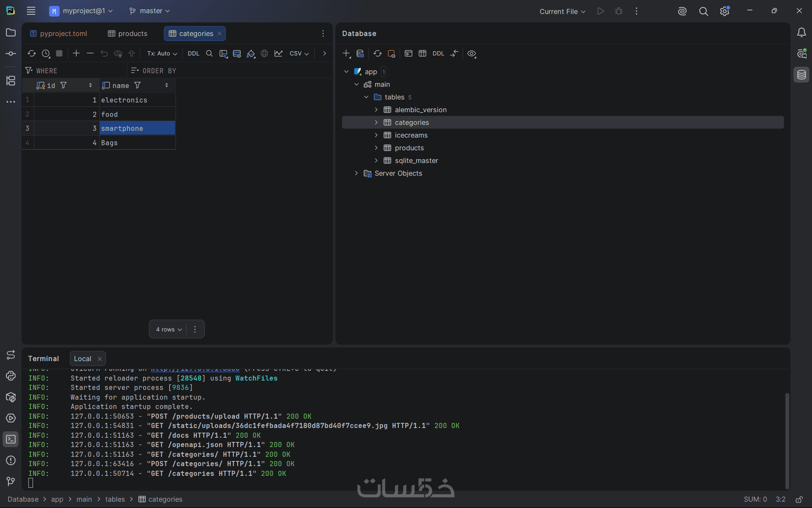The image size is (812, 508).
Task: Open the CSV export format dropdown
Action: (x=299, y=53)
